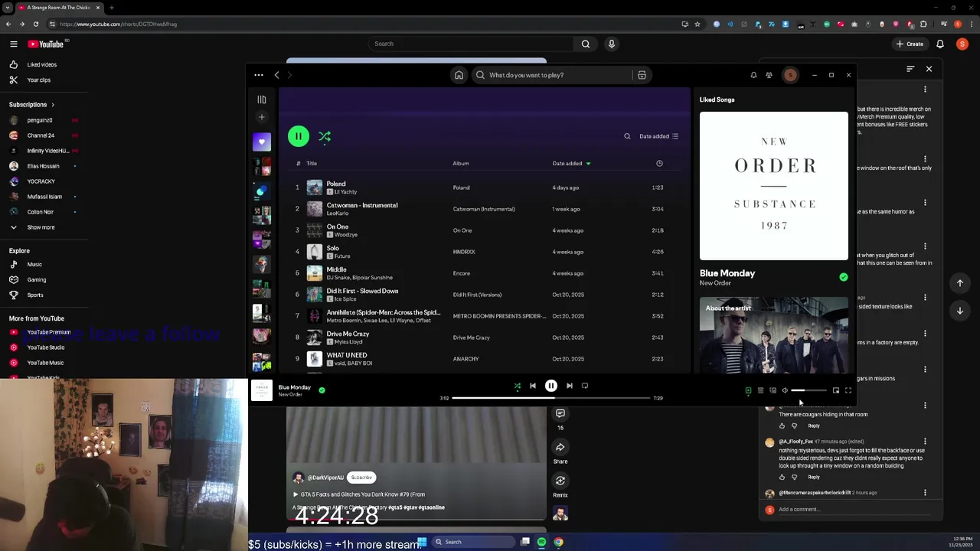Search within Liked Songs magnifier icon
Viewport: 980px width, 551px height.
627,136
